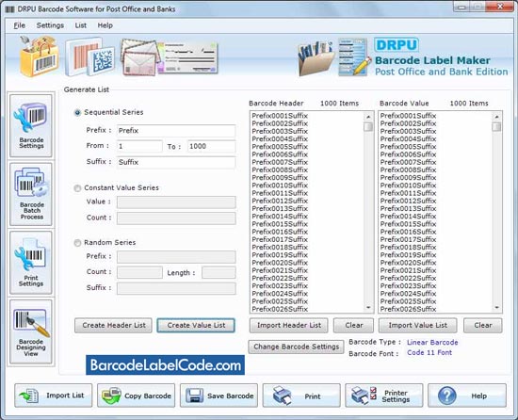Click Barcode Header list scroll up arrow
Image resolution: width=518 pixels, height=420 pixels.
coord(368,117)
